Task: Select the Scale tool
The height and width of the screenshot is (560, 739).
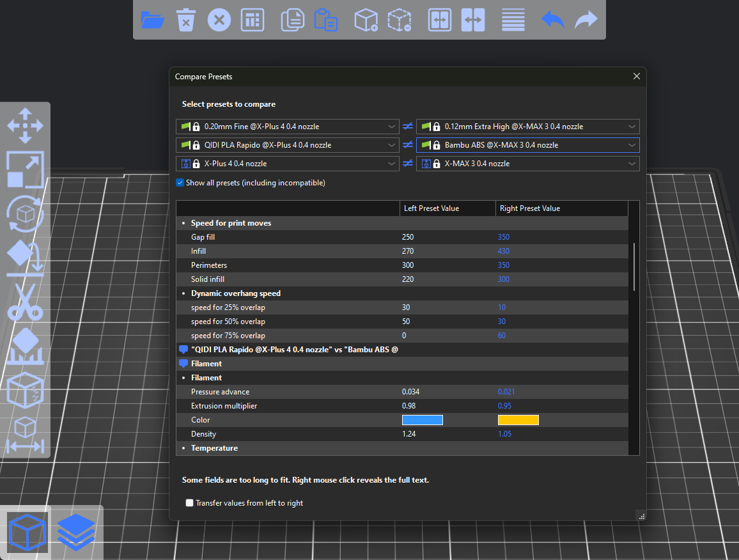Action: tap(26, 169)
